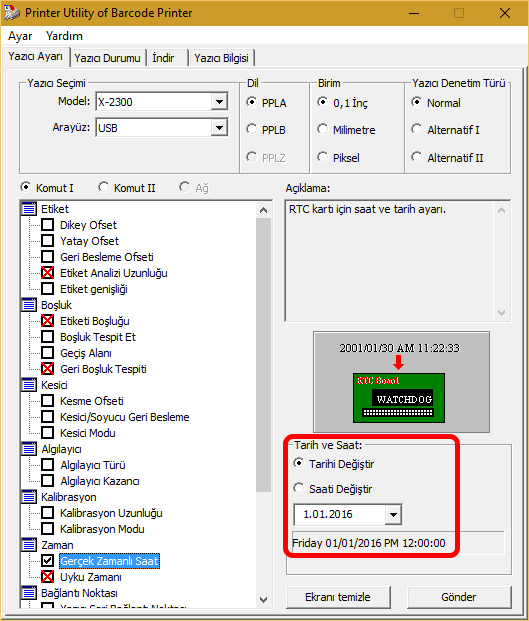The width and height of the screenshot is (529, 621).
Task: Select the Saati Değiştir radio option
Action: point(299,488)
